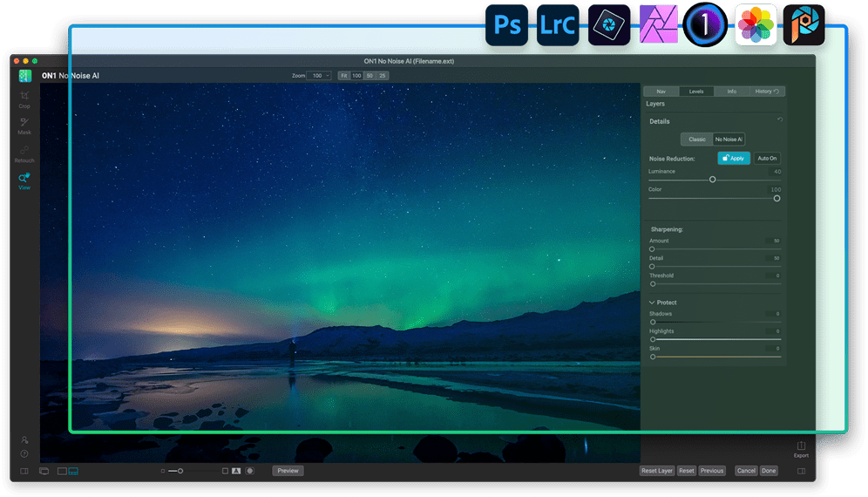
Task: Click the Capture One icon
Action: pyautogui.click(x=705, y=25)
